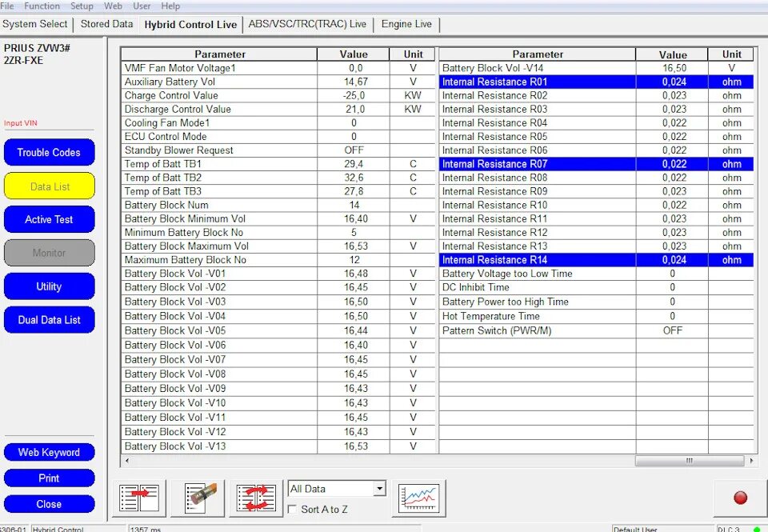This screenshot has height=532, width=768.
Task: Select the Battery Block Minimum Vol row
Action: click(x=278, y=219)
